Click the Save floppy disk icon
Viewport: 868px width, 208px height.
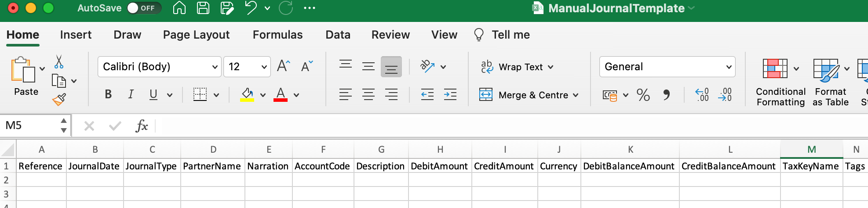203,8
